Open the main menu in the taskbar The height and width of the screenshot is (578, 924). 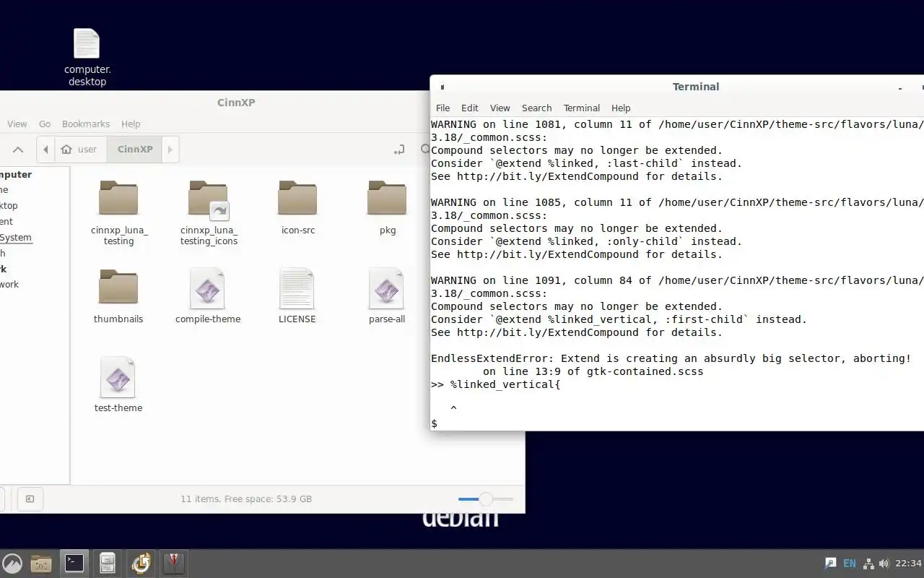(x=12, y=563)
